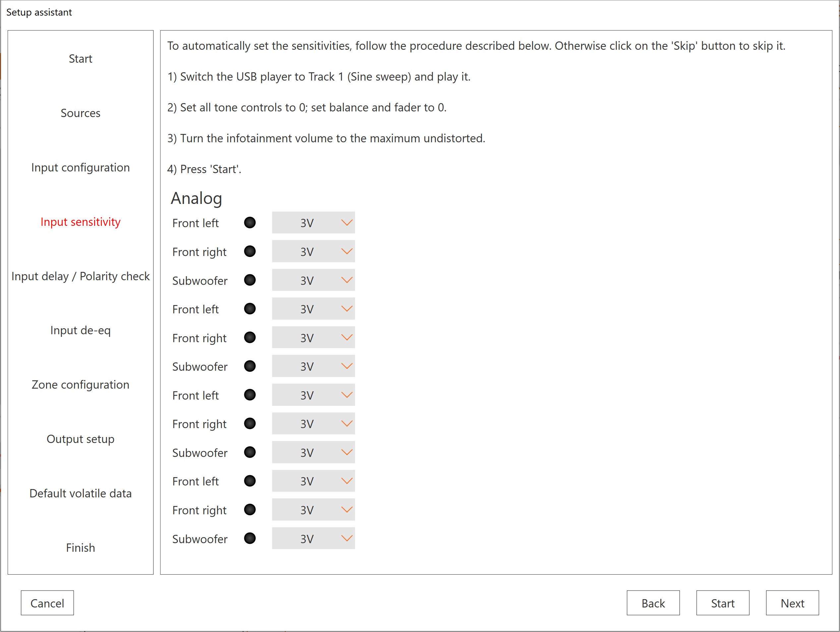Expand the third Front left voltage dropdown
The image size is (840, 632).
[313, 395]
